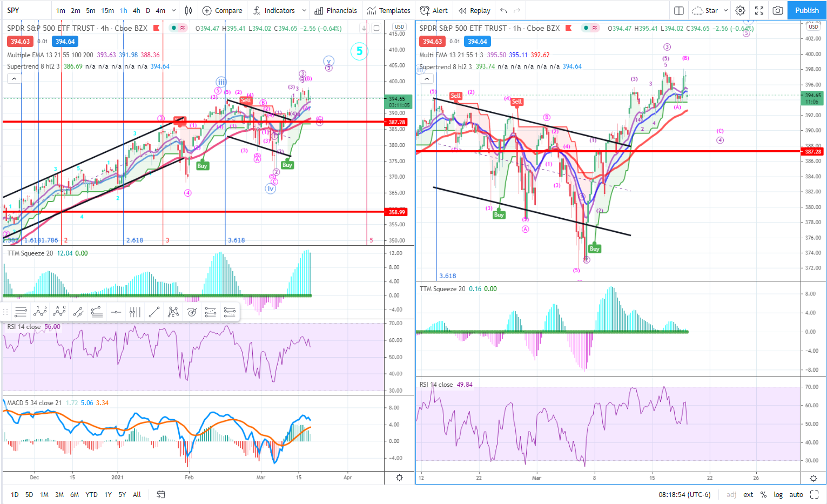Select the 1h timeframe

click(124, 10)
